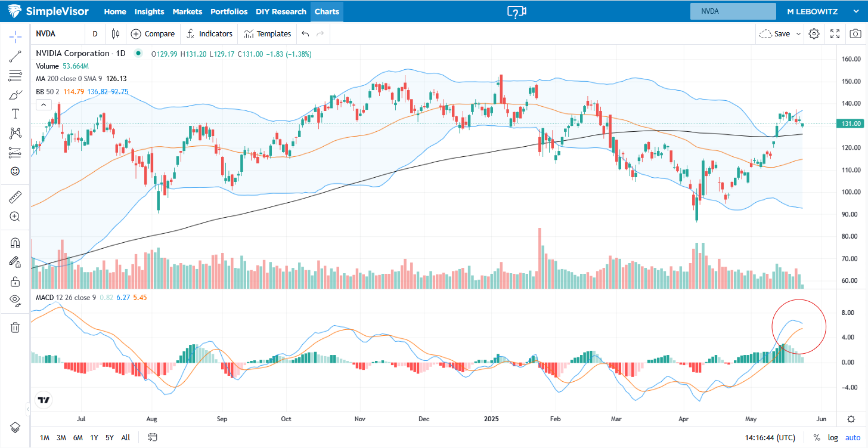Click the TradingView logo on chart
This screenshot has width=868, height=448.
coord(44,400)
